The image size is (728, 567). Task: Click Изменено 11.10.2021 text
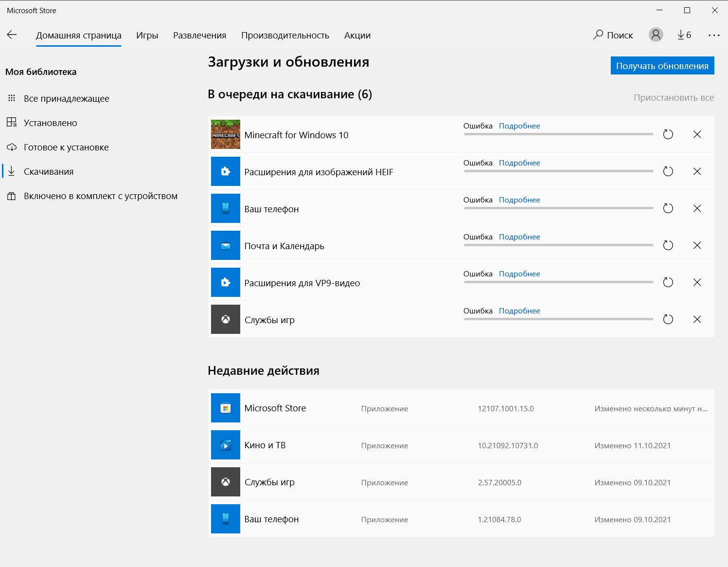pyautogui.click(x=633, y=445)
